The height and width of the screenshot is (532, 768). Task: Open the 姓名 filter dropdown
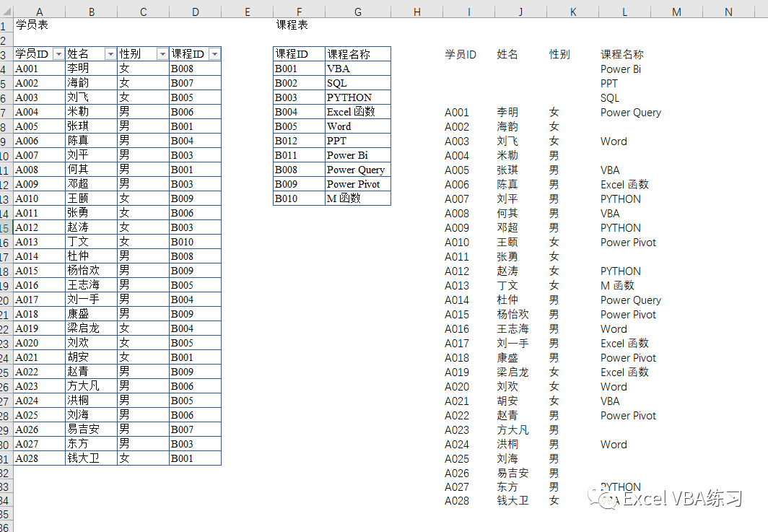pos(110,54)
